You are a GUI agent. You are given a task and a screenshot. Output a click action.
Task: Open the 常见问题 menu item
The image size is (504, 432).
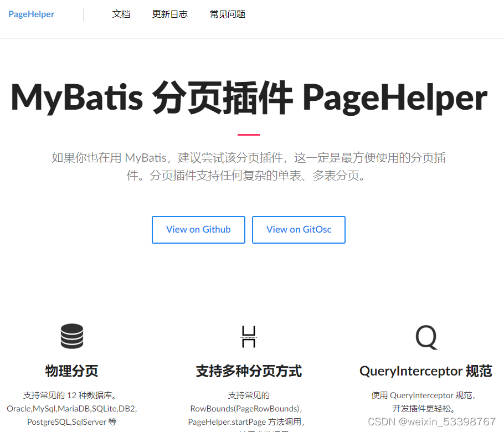227,14
